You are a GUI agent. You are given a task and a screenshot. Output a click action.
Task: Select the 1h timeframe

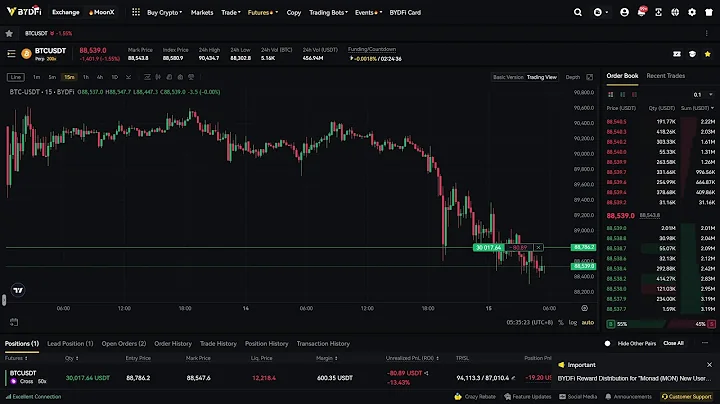86,77
